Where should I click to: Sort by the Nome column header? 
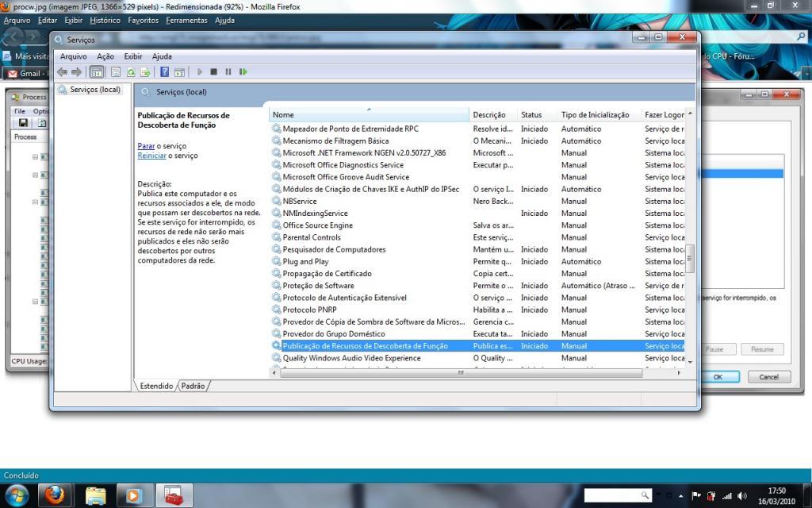[369, 114]
